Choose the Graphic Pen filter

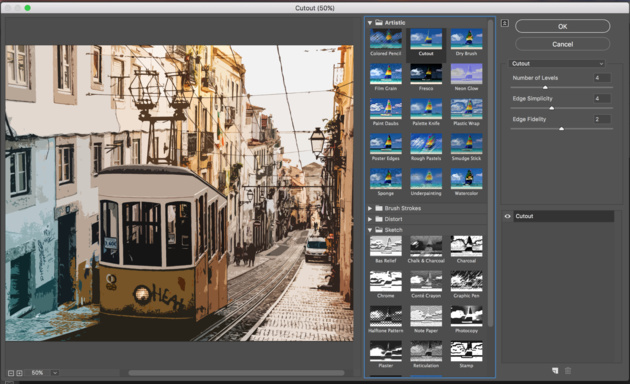point(466,281)
